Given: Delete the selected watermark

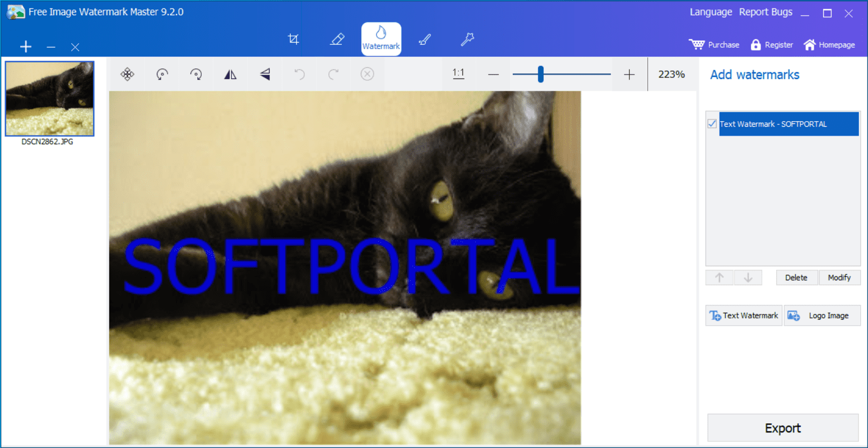Looking at the screenshot, I should click(x=796, y=278).
